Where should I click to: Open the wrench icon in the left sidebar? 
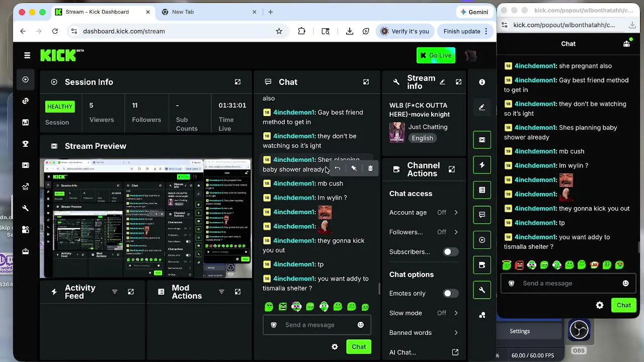point(26,208)
